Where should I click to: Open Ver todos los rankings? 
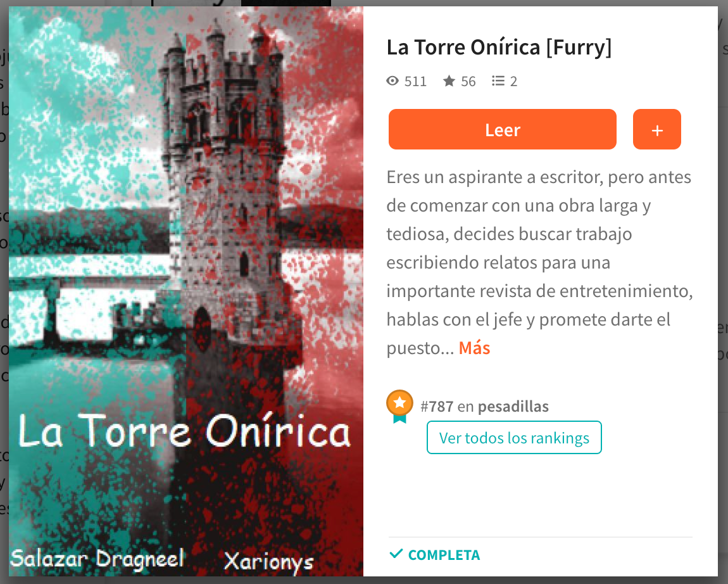coord(514,438)
